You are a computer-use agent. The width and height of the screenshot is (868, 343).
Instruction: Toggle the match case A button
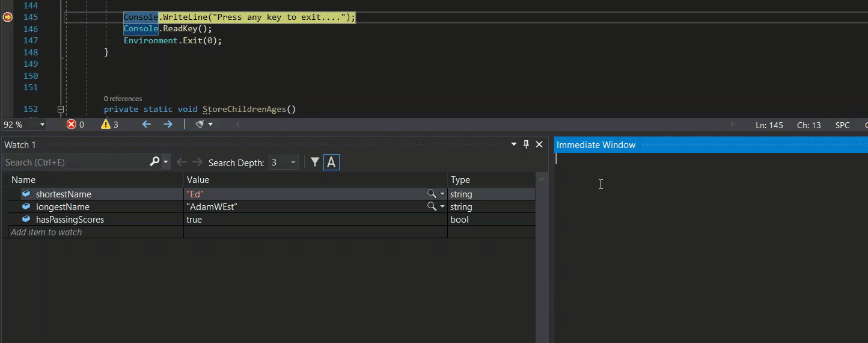[x=331, y=162]
